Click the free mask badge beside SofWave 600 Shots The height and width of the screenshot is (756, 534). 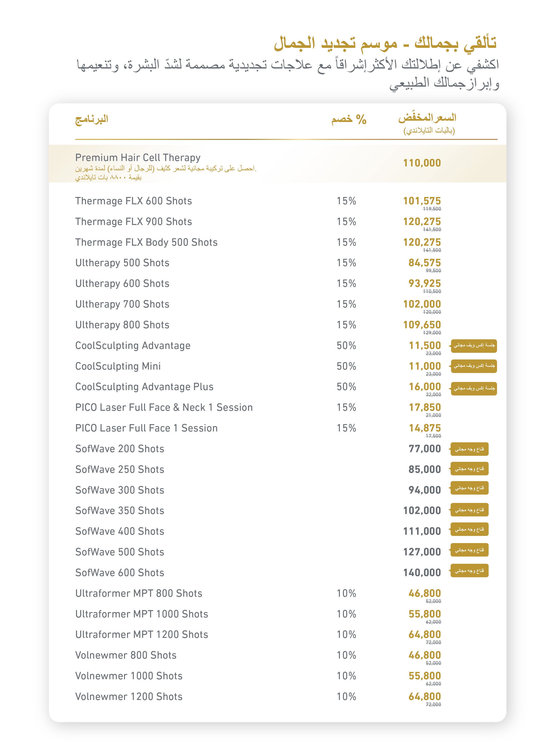pyautogui.click(x=469, y=571)
